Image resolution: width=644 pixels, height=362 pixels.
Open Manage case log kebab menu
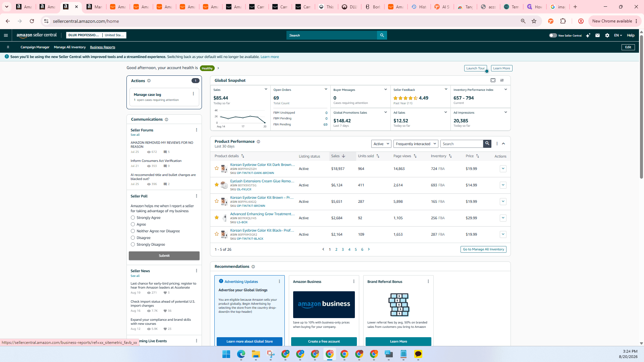[x=193, y=94]
